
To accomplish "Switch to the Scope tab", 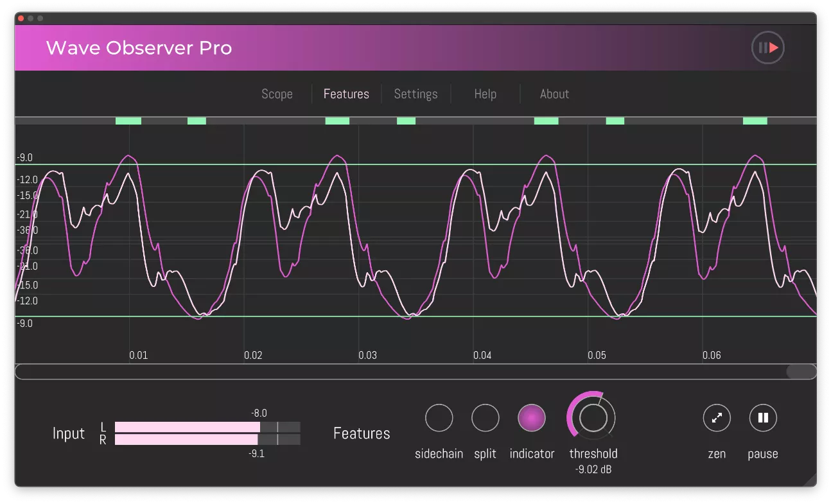I will [x=277, y=94].
